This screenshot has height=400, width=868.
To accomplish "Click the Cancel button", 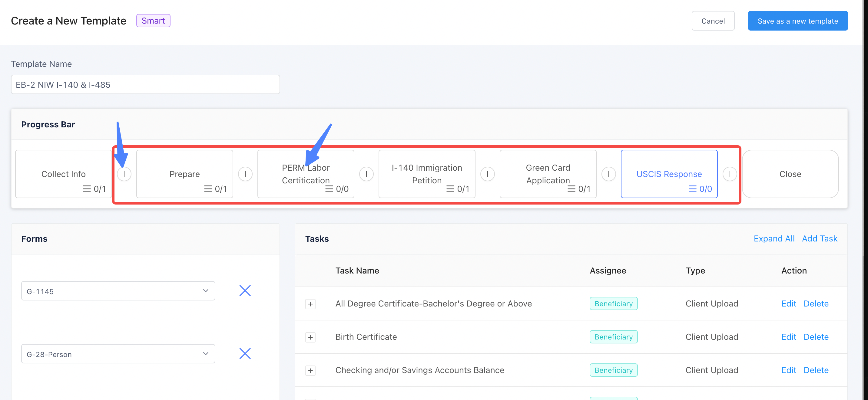I will click(713, 21).
